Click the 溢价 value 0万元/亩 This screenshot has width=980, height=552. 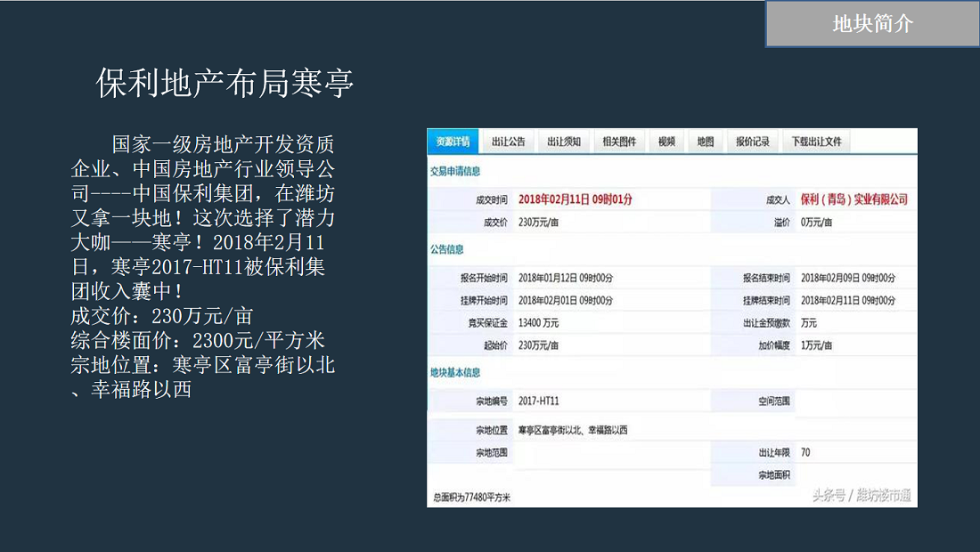coord(816,223)
